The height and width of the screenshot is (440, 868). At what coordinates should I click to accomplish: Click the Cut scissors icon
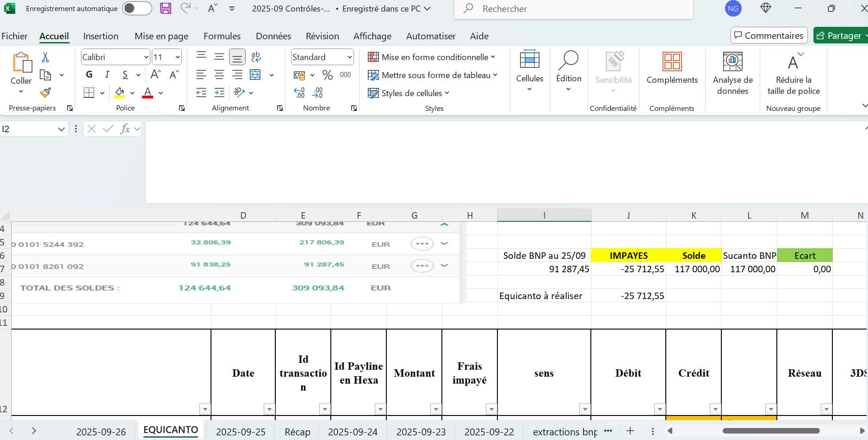pos(45,57)
